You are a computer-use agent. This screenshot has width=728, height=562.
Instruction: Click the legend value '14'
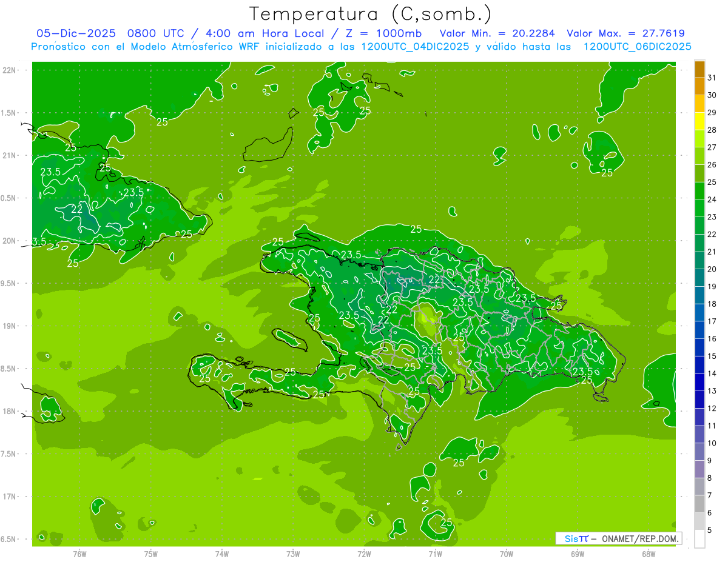coord(712,373)
